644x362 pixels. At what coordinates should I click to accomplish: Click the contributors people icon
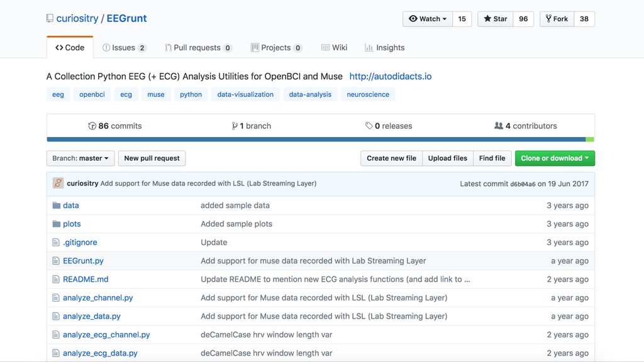[x=499, y=126]
